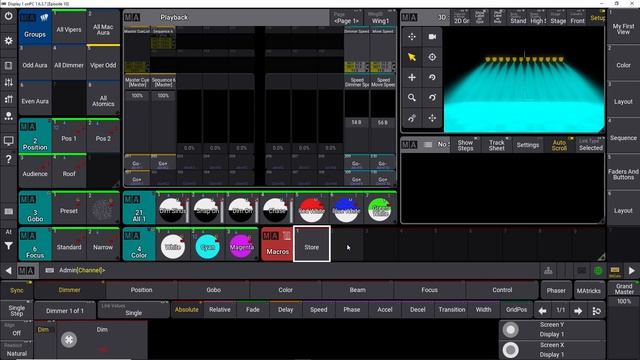Click the display monitor icon in sidebar
Screen dimensions: 640x360
coord(8,141)
